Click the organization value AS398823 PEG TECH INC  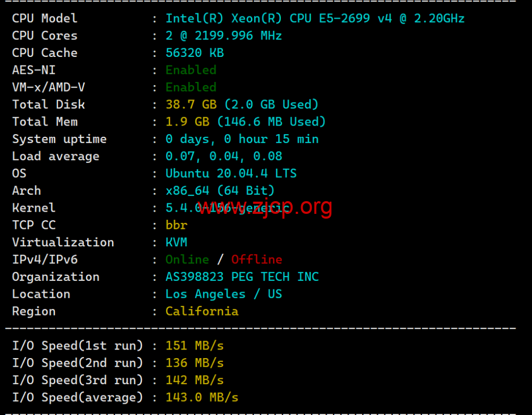coord(242,277)
